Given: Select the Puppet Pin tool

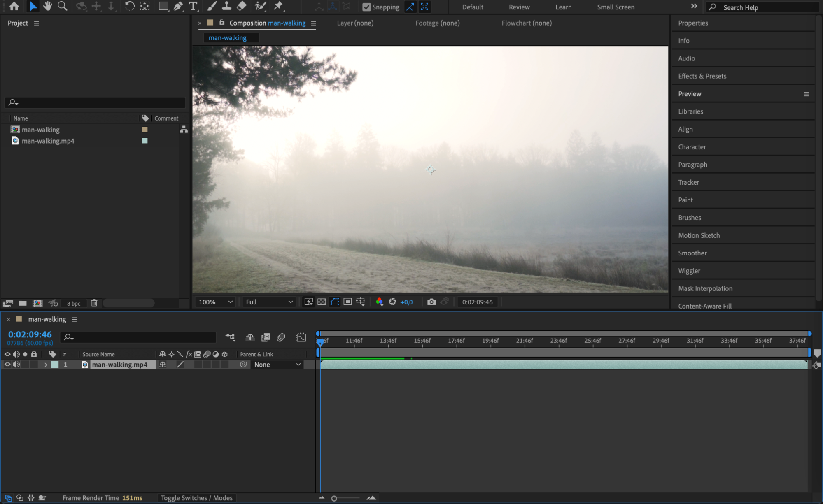Looking at the screenshot, I should click(x=279, y=6).
